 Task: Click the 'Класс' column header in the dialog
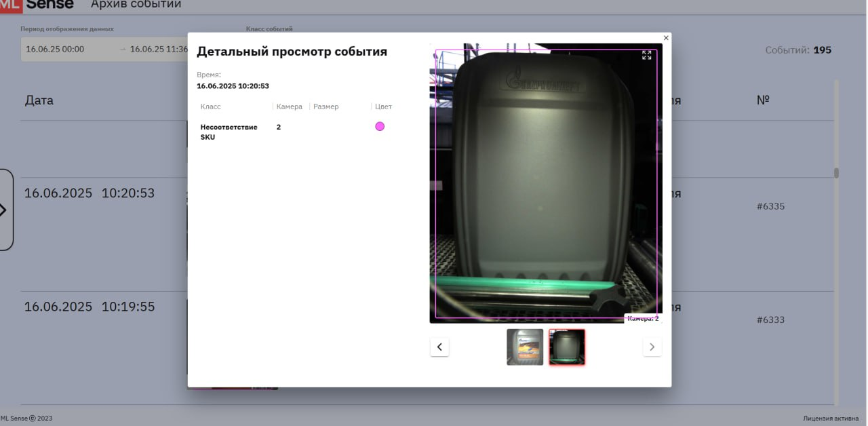[211, 106]
